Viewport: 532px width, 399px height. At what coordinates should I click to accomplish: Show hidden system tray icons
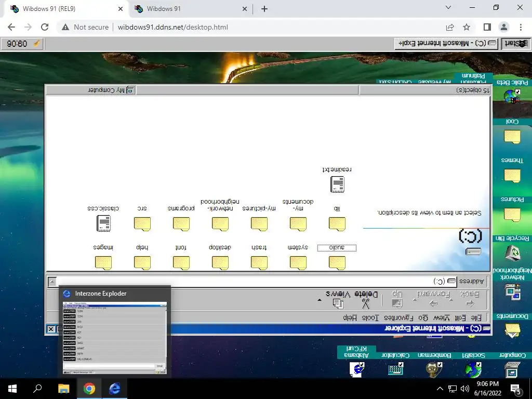(x=440, y=389)
